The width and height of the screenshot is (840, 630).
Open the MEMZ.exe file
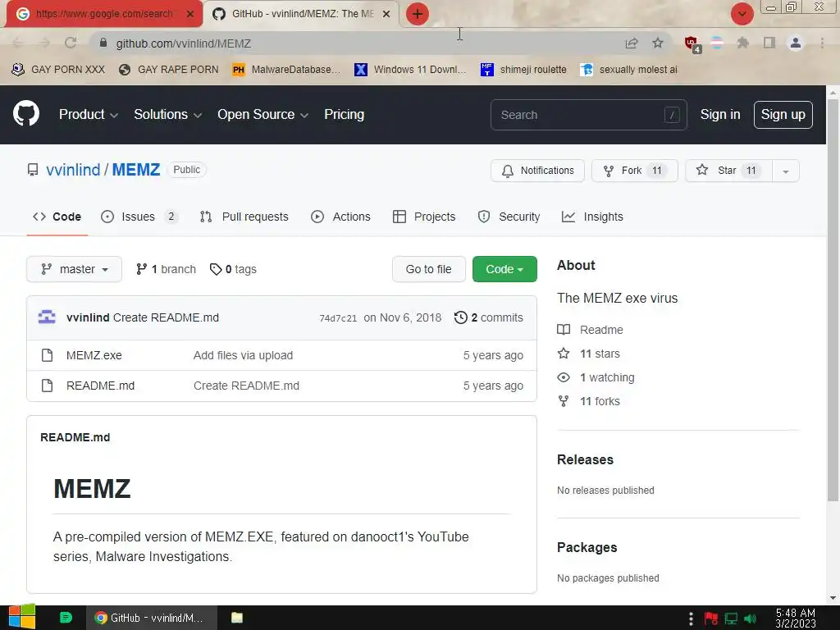pos(94,355)
